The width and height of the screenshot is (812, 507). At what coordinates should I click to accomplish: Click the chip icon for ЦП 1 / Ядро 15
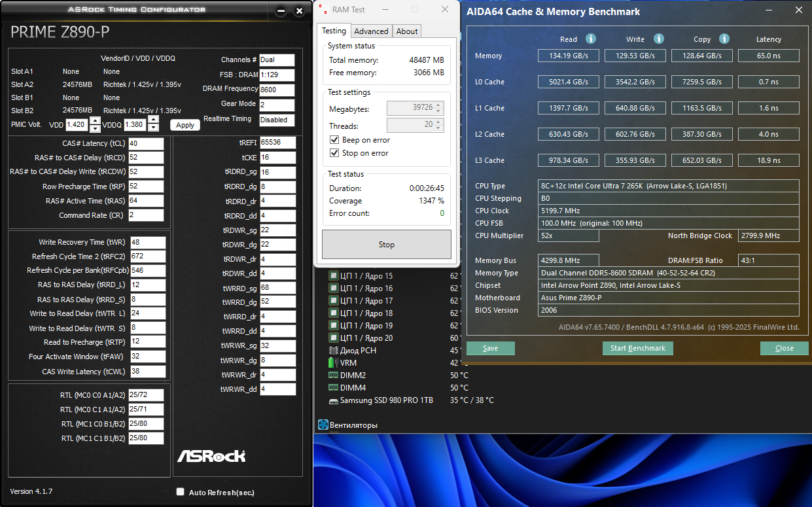coord(334,276)
